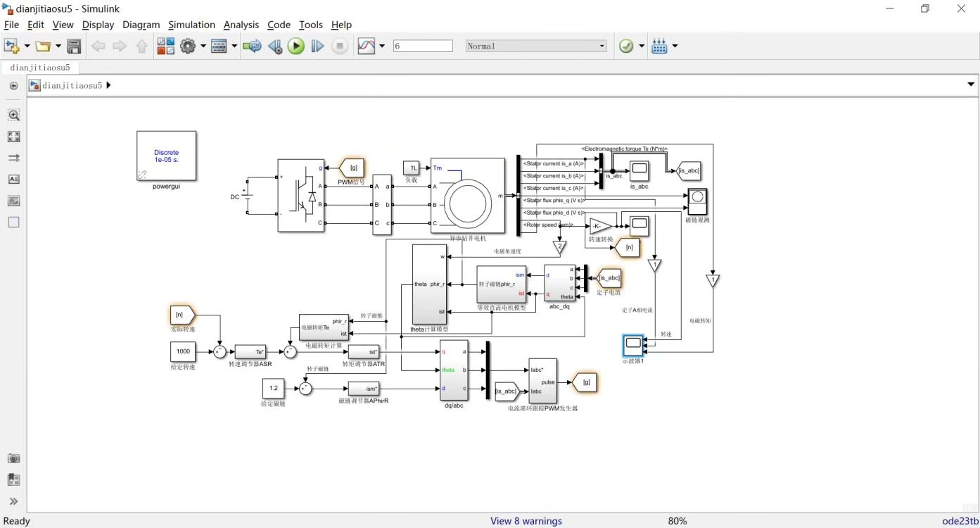The height and width of the screenshot is (528, 980).
Task: Click the Hide/Show Explorer Bar icon
Action: point(13,86)
